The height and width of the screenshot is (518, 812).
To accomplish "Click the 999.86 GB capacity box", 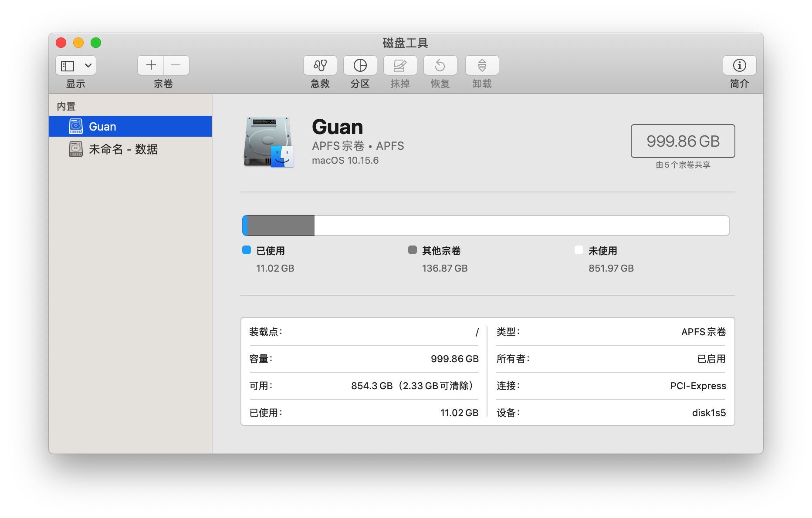I will click(683, 141).
